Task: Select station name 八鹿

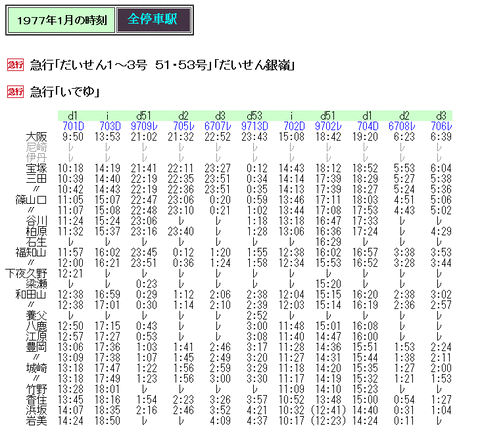Action: point(36,326)
